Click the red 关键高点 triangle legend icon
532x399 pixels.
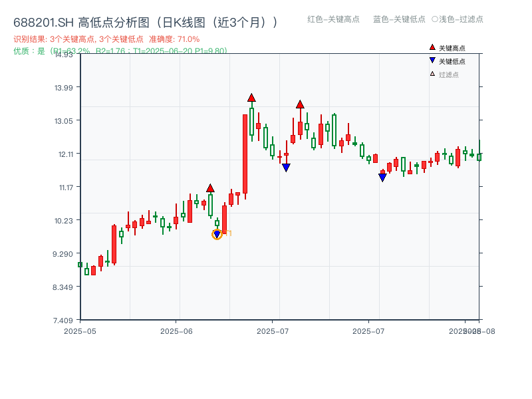pyautogui.click(x=432, y=47)
